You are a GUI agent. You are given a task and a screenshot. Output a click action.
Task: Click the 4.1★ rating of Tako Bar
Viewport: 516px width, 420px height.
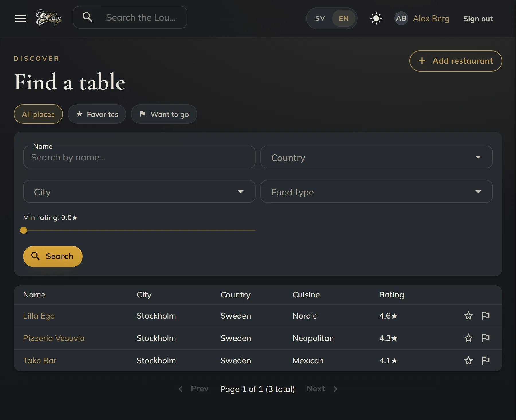point(388,360)
